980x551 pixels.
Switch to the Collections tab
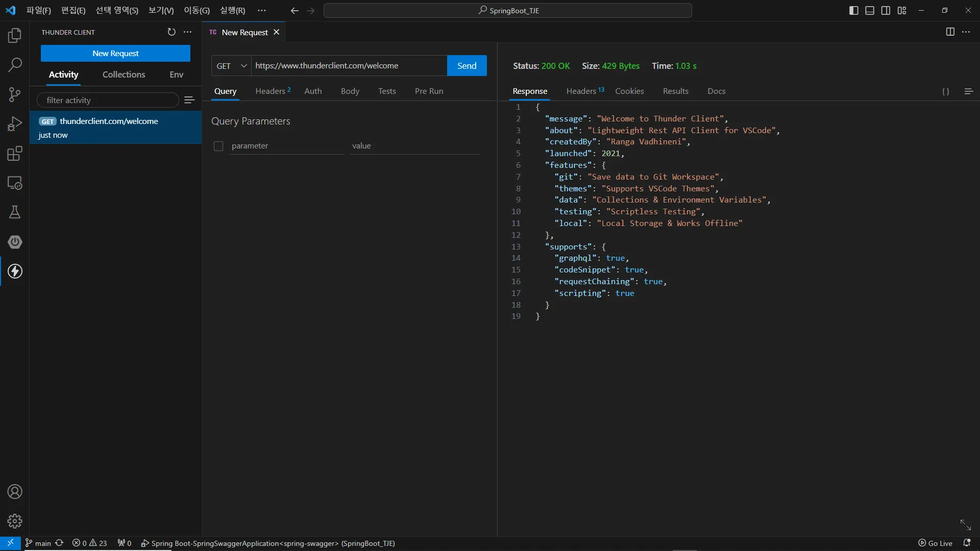click(124, 74)
